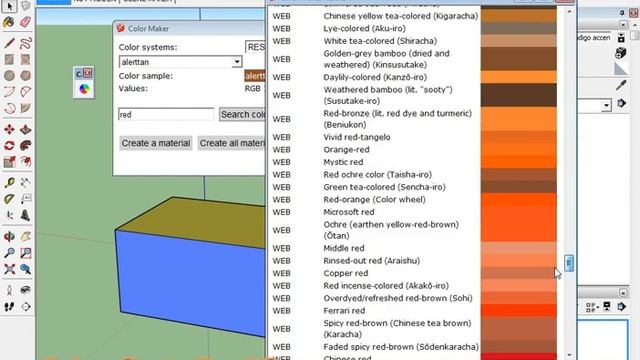Click the Daylily-colored (Kanzō-iro) swatch
Screen dimensions: 640x360
click(x=518, y=77)
